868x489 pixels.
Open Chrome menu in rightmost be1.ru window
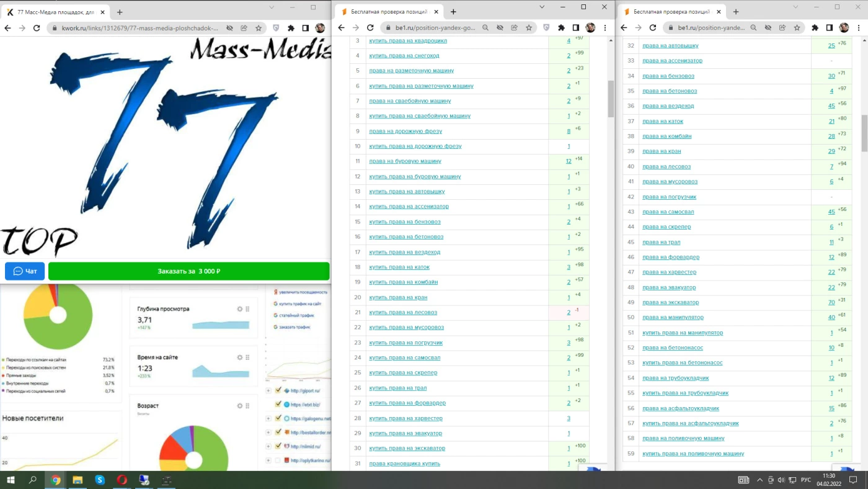[859, 28]
